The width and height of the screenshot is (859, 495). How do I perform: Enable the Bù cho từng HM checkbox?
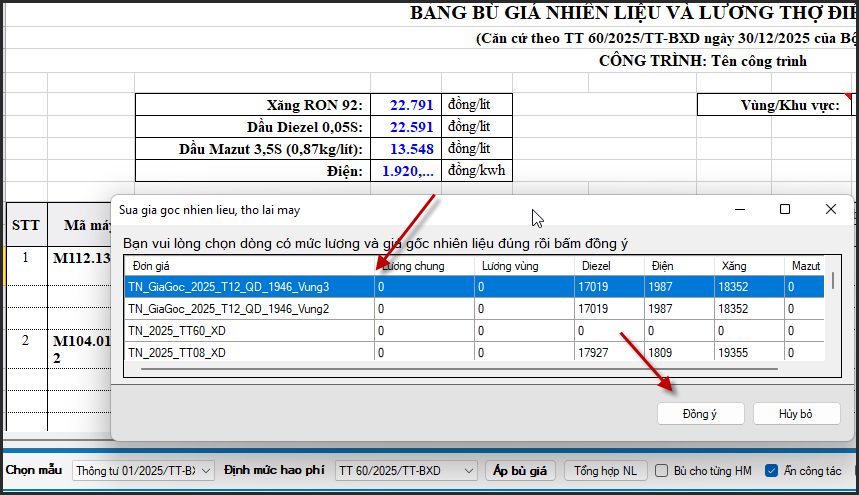[x=661, y=470]
